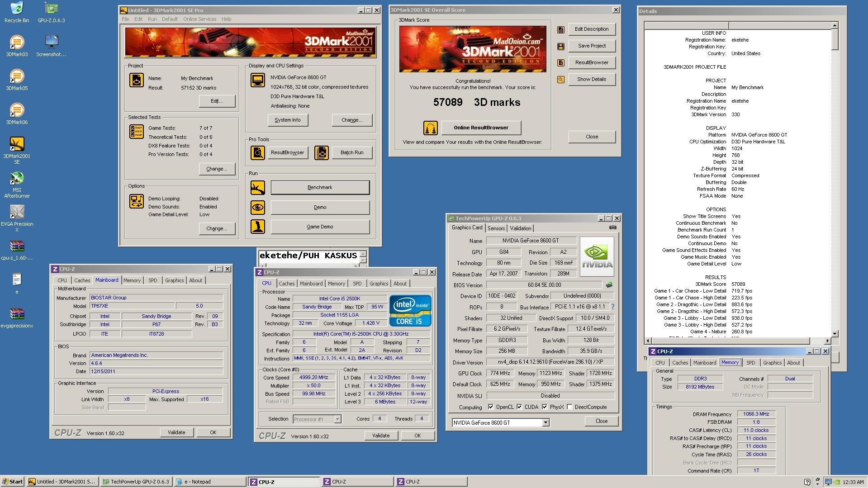Screen dimensions: 868x488
Task: Click the Batch Run icon in Pro Tools
Action: click(322, 153)
